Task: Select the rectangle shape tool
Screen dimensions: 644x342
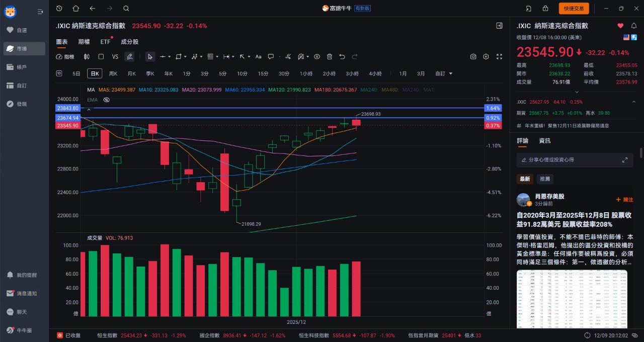Action: pos(179,57)
